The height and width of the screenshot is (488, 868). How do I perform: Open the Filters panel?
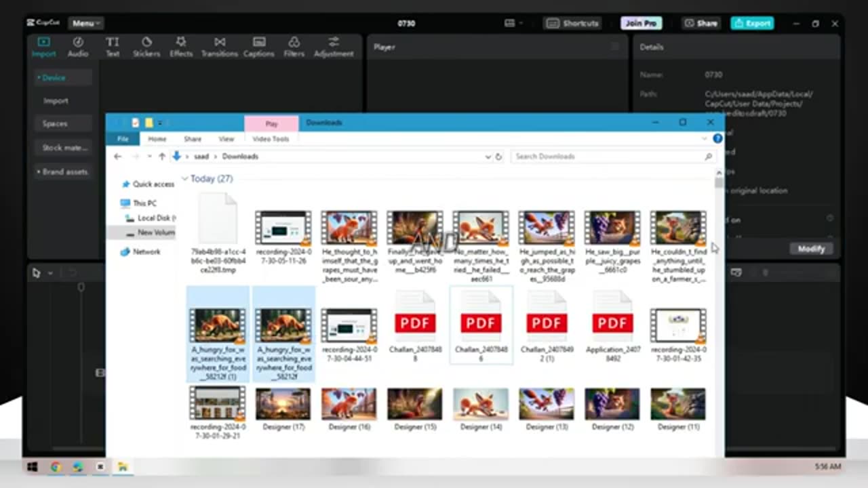[x=294, y=47]
